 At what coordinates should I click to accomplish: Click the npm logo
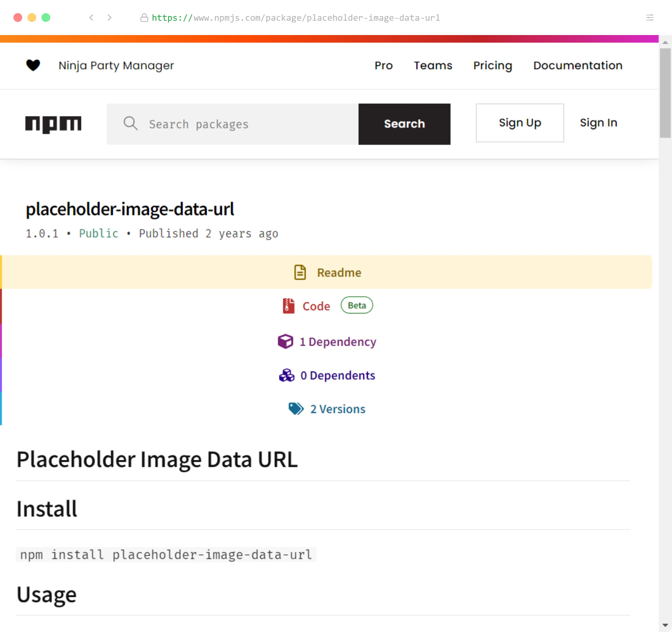tap(53, 124)
